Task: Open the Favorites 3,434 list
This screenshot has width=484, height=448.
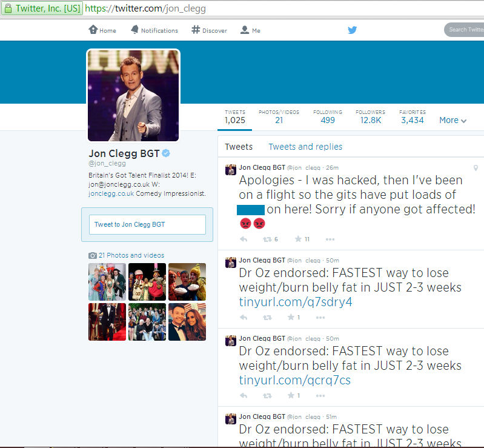Action: click(413, 117)
